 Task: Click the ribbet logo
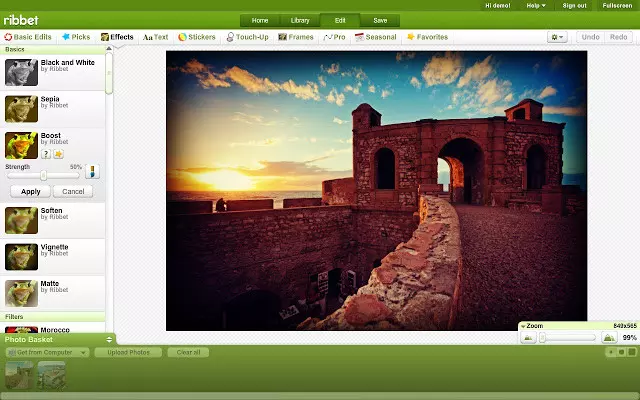(21, 19)
